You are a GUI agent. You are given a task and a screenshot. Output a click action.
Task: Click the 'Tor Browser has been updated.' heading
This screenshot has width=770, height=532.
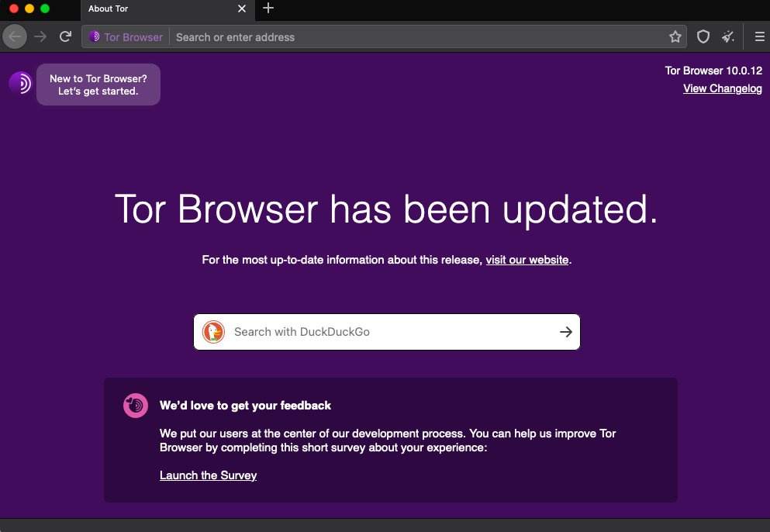point(386,209)
